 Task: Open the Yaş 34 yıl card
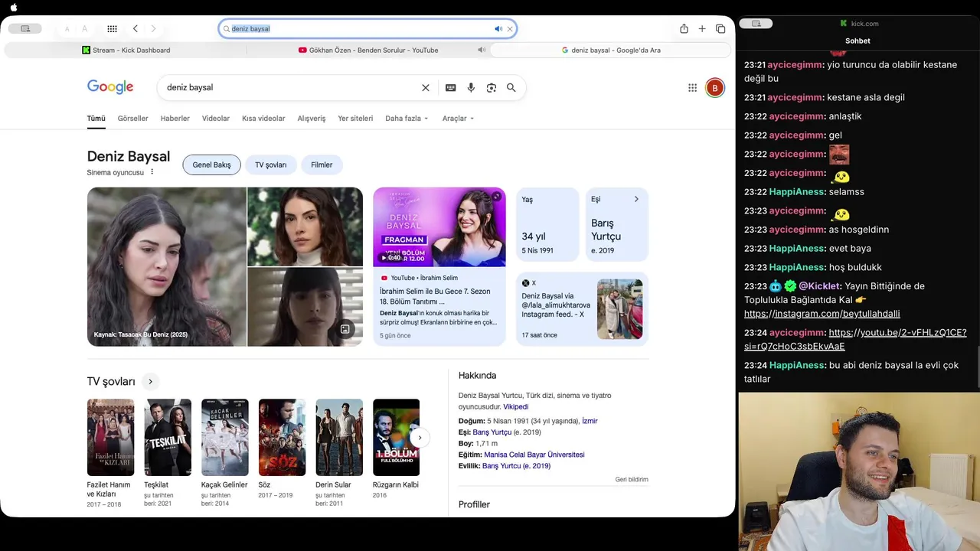click(547, 225)
